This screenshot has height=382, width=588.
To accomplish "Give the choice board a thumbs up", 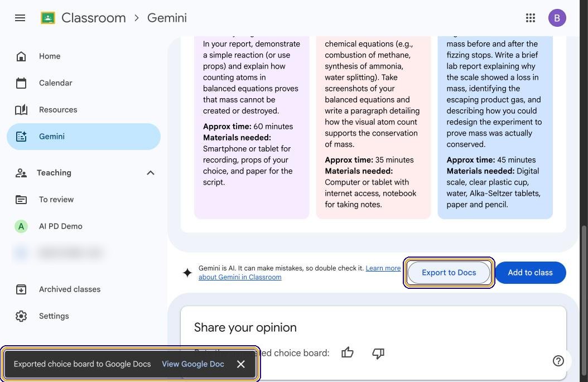I will click(347, 353).
